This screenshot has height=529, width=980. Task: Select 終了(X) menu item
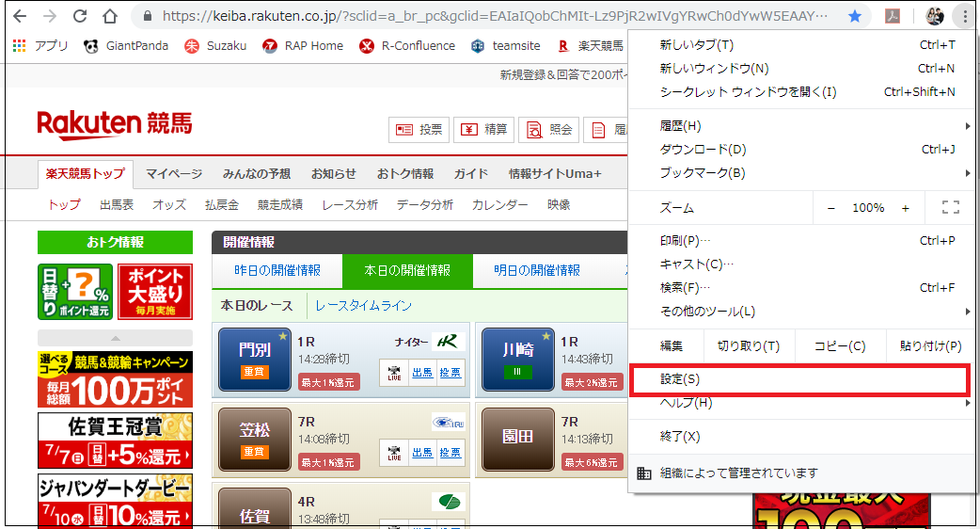point(801,437)
